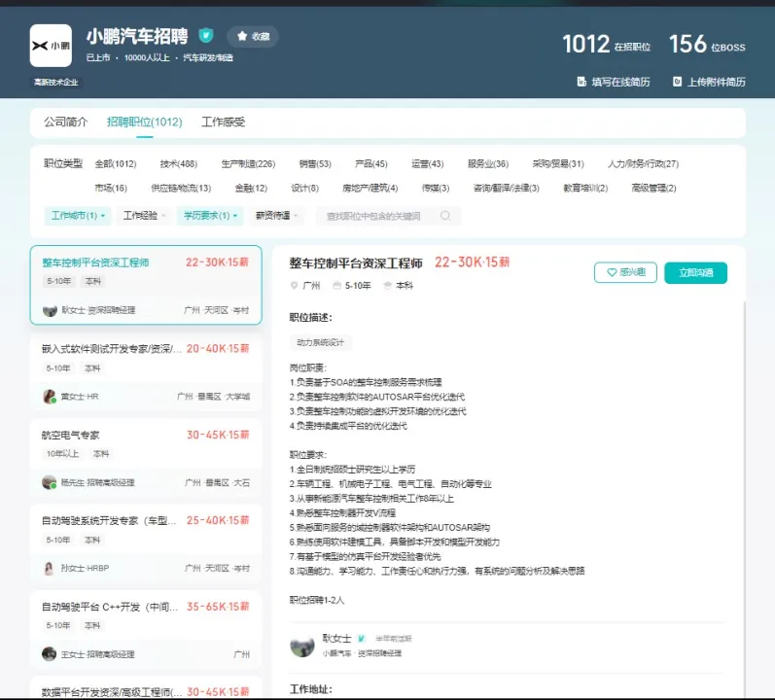
Task: Click the 1012 在招职位 counter
Action: [607, 45]
